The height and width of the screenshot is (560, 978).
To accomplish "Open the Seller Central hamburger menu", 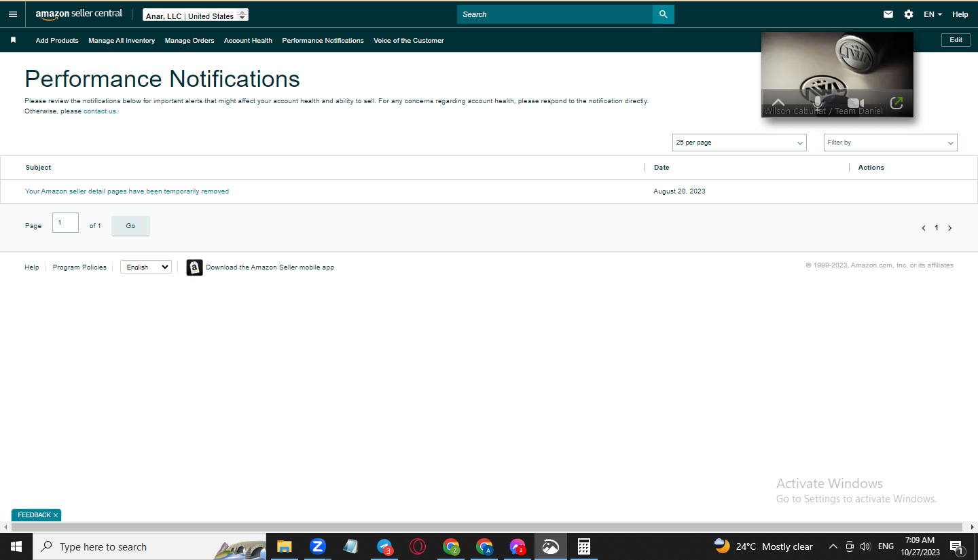I will tap(13, 14).
